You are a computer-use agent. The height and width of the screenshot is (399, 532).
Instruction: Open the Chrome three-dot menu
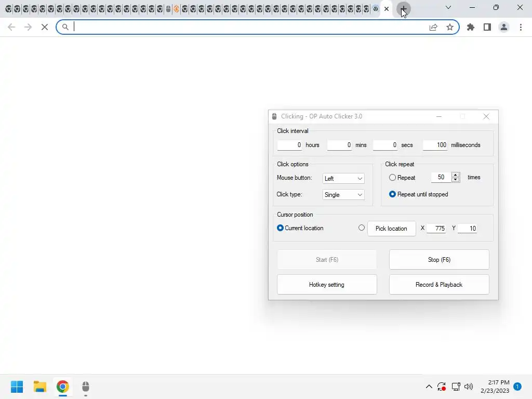[x=521, y=27]
